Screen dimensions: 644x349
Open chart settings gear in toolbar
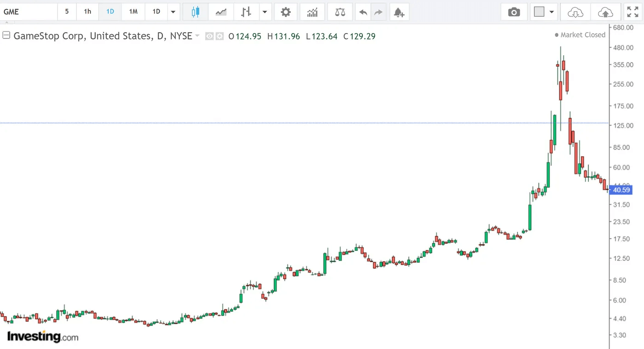click(x=286, y=12)
